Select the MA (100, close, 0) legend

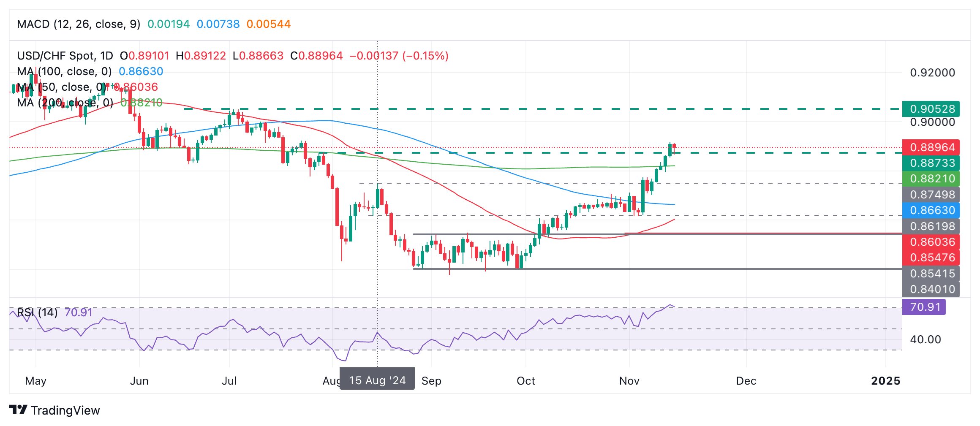[64, 71]
